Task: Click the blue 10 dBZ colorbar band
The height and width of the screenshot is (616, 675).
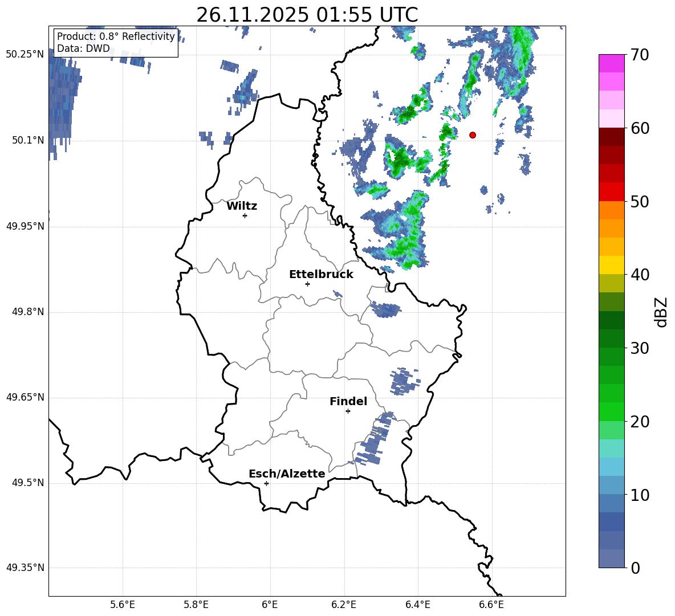Action: [611, 486]
